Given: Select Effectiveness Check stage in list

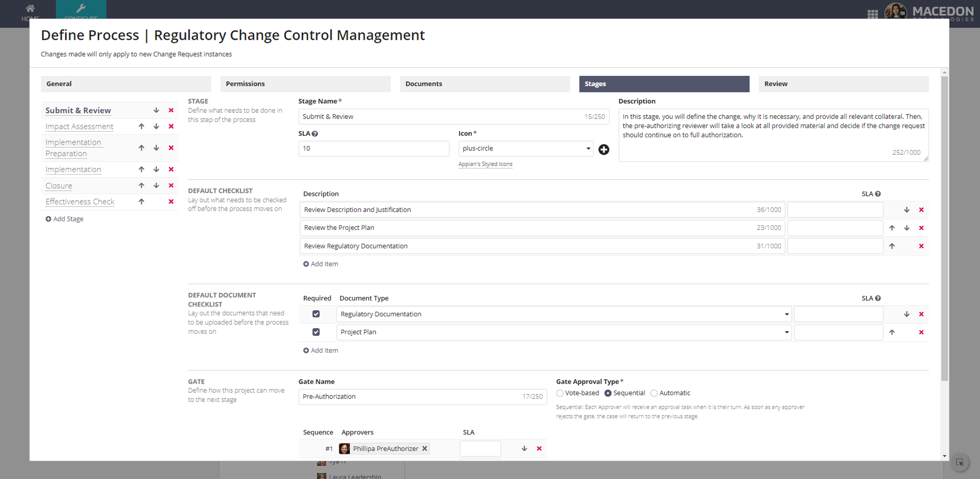Looking at the screenshot, I should click(x=80, y=202).
